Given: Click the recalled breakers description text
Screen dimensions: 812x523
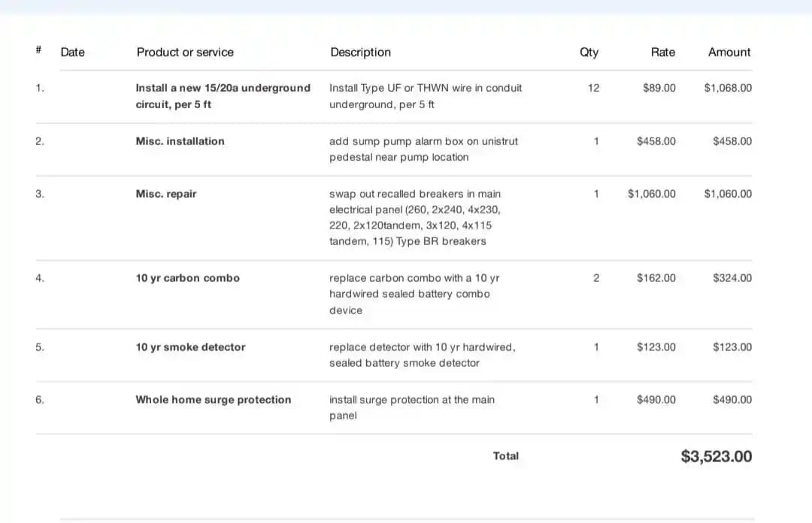Looking at the screenshot, I should pos(414,217).
